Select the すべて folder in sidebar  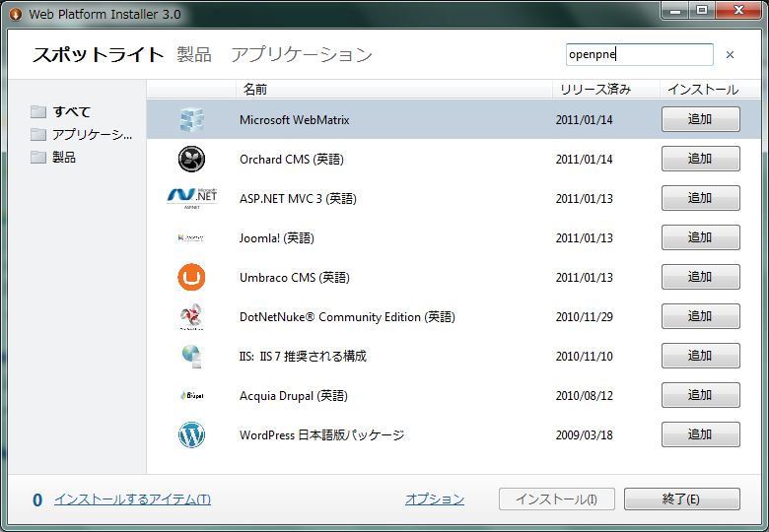coord(71,112)
